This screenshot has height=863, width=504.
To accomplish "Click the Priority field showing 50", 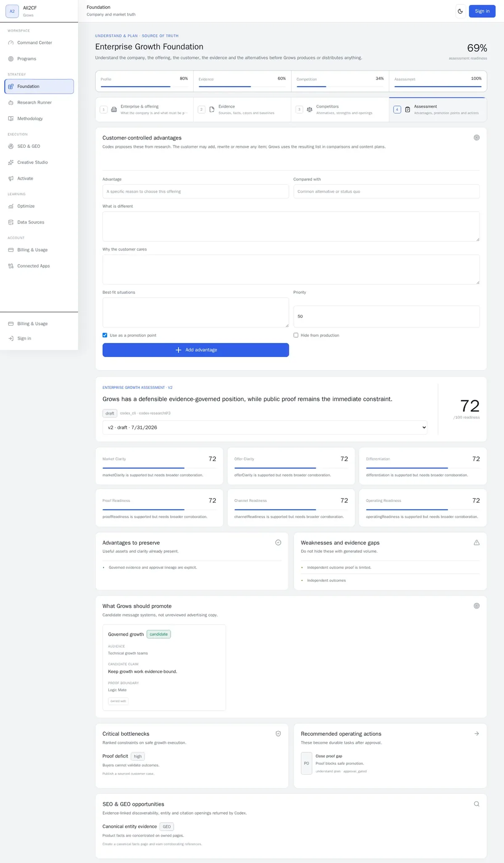I will pyautogui.click(x=386, y=317).
